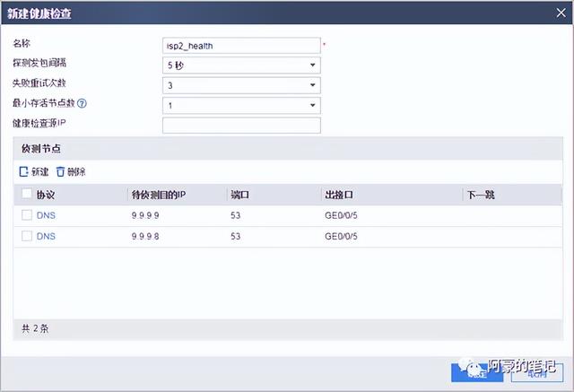Click the 名称 field containing isp2_health
The height and width of the screenshot is (392, 574).
(241, 46)
